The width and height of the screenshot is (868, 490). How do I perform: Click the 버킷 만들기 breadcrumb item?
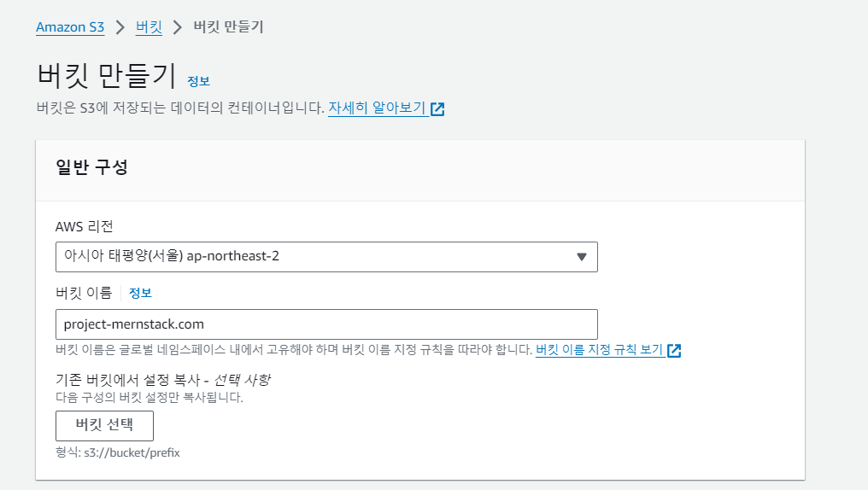pyautogui.click(x=228, y=27)
